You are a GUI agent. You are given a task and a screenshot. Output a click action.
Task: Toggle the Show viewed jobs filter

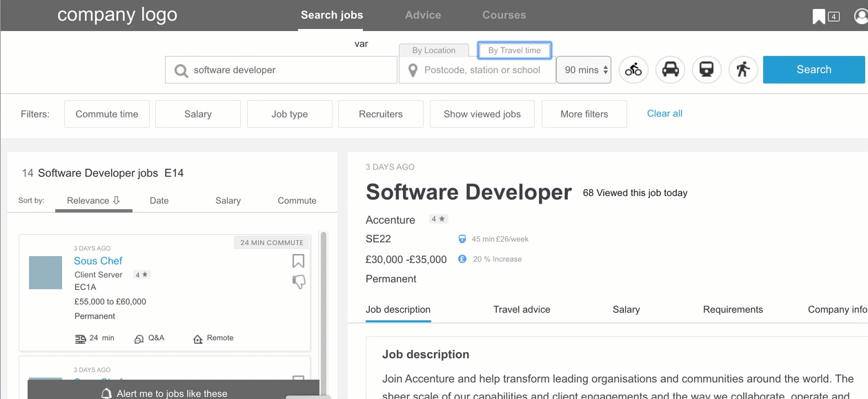(482, 114)
